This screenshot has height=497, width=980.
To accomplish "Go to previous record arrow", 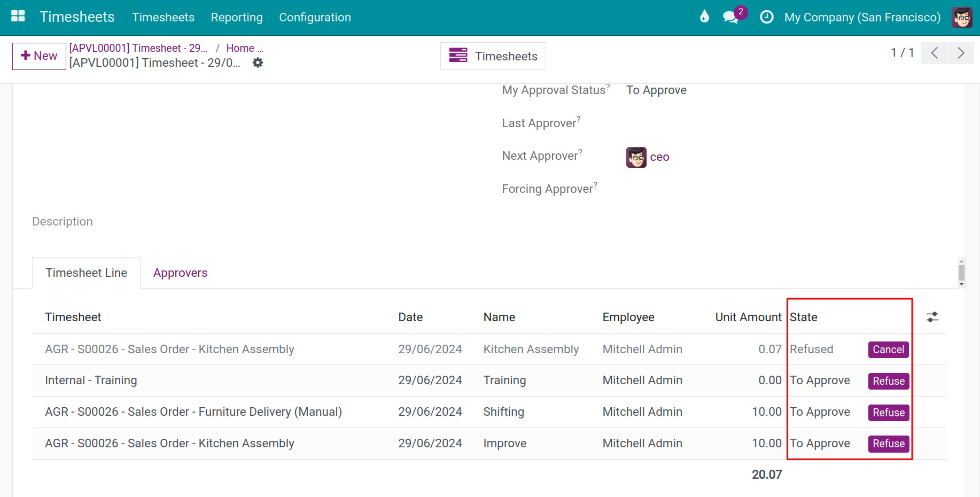I will coord(935,53).
